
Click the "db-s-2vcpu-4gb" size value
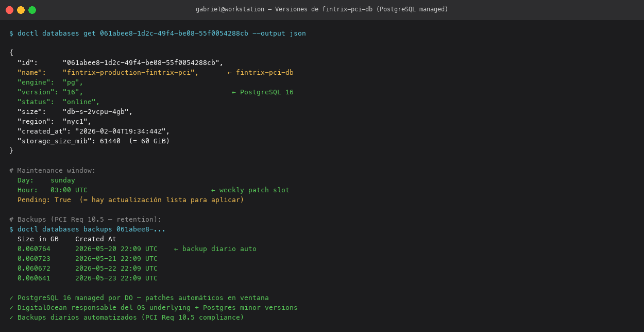click(x=98, y=111)
